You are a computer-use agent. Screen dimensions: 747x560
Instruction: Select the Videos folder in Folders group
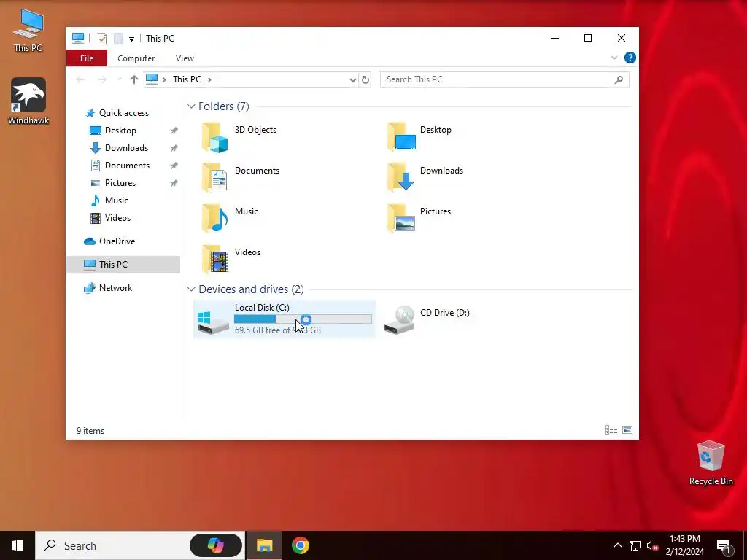pyautogui.click(x=215, y=260)
